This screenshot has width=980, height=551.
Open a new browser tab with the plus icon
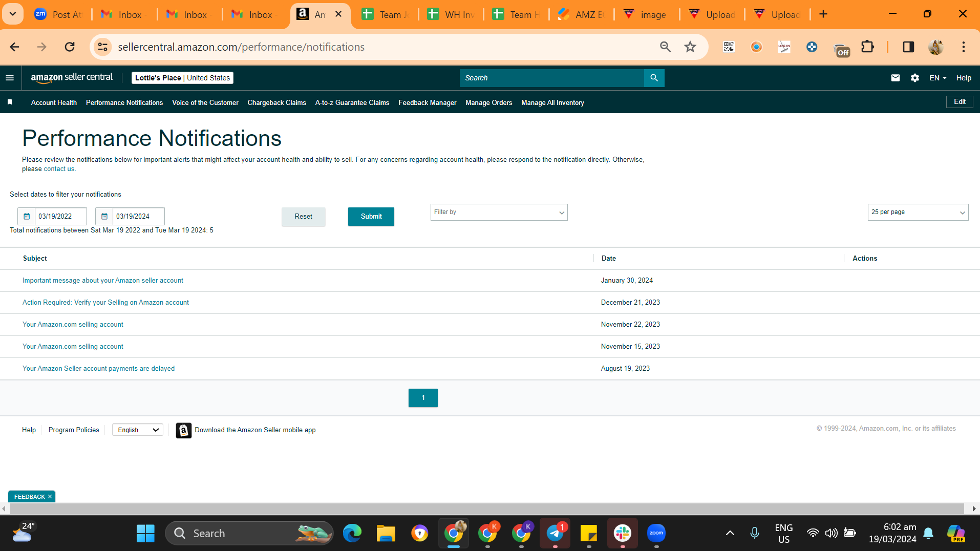coord(823,14)
